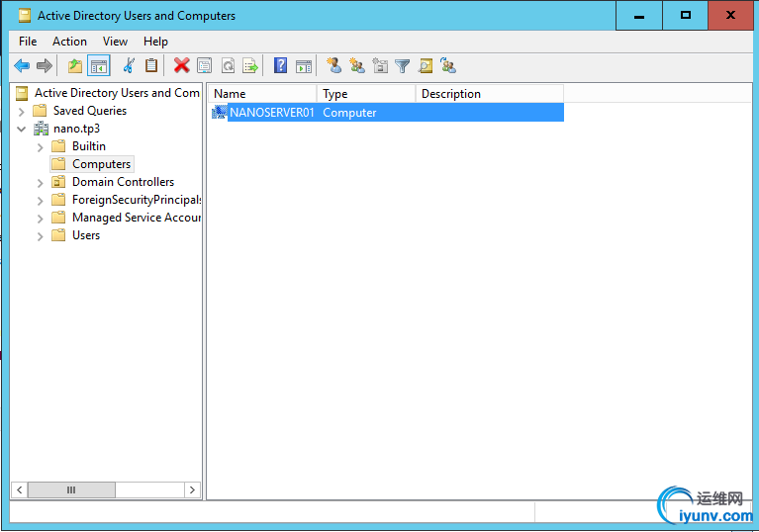
Task: Minimize the Active Directory window
Action: (639, 16)
